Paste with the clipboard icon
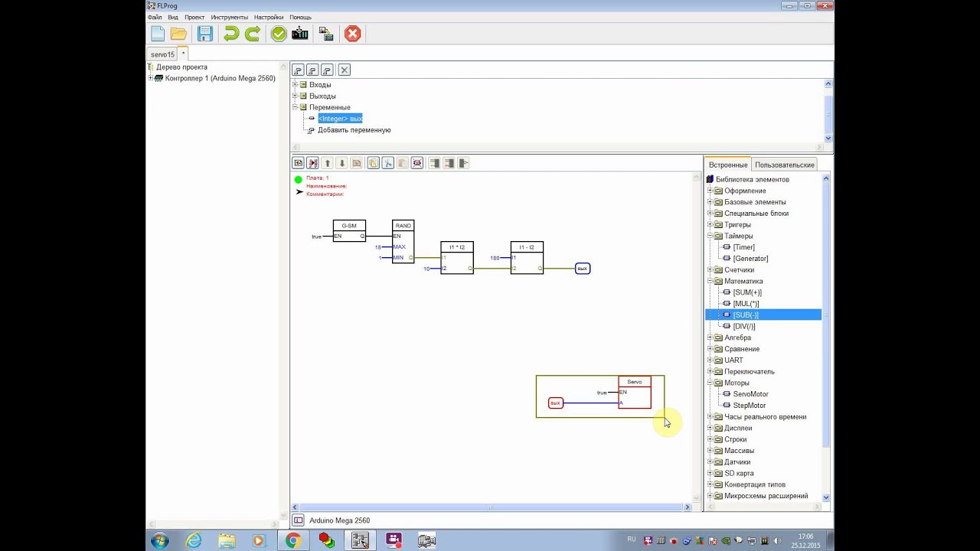Image resolution: width=980 pixels, height=551 pixels. click(402, 163)
